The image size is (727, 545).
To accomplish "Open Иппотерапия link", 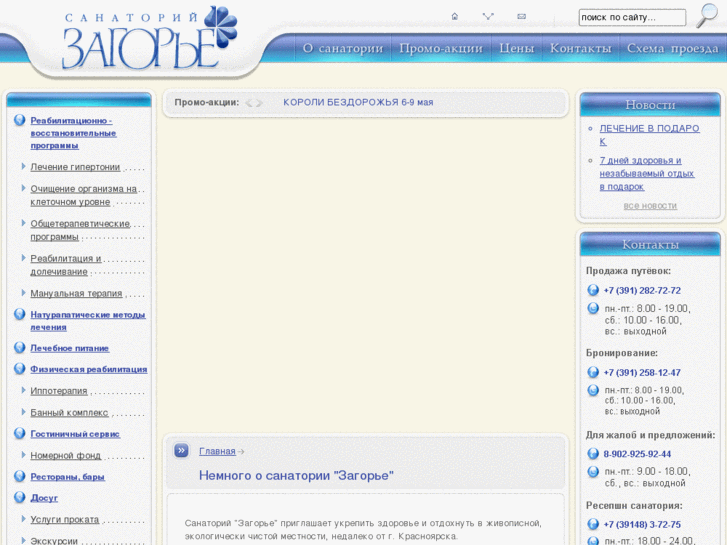I will click(59, 391).
